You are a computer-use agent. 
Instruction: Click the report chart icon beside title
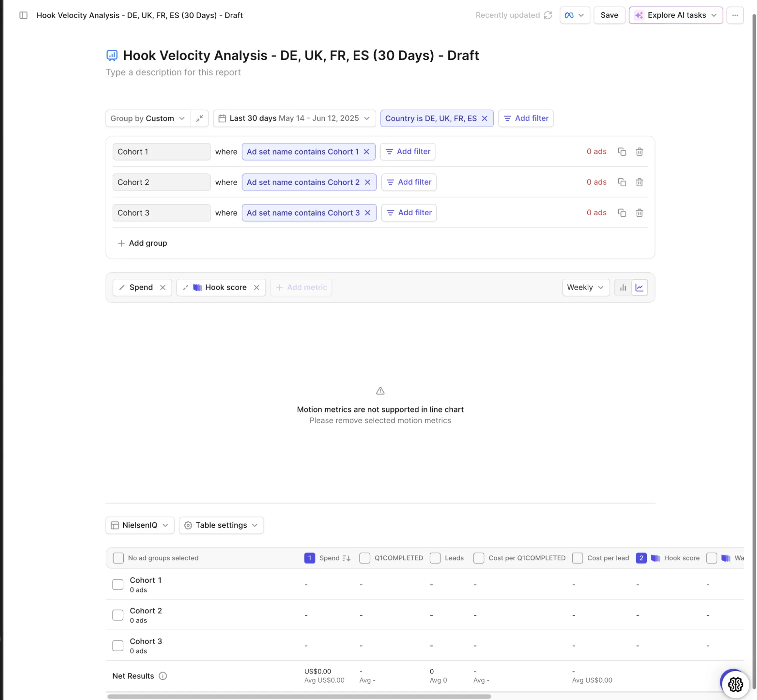112,55
